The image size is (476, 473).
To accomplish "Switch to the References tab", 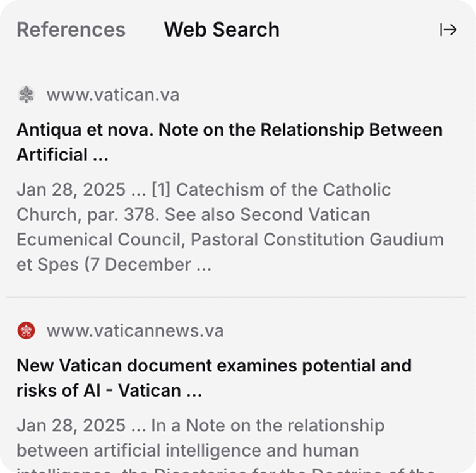I will 71,30.
